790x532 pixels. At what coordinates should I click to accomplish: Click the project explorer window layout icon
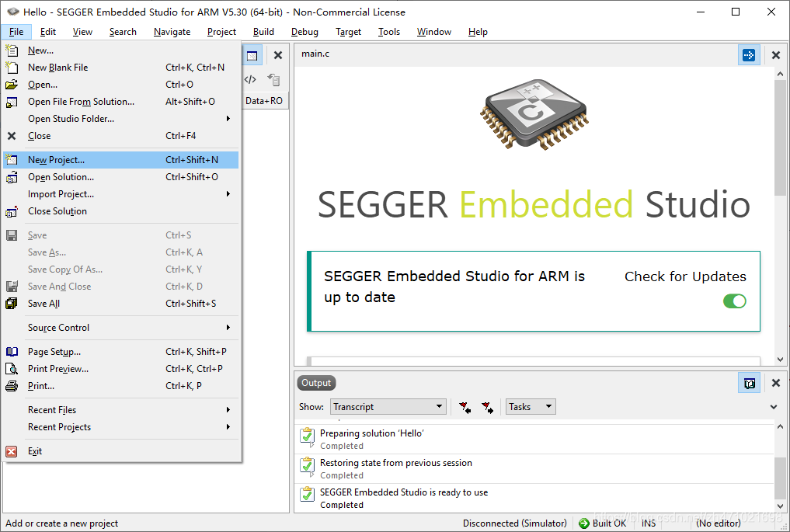click(x=252, y=55)
